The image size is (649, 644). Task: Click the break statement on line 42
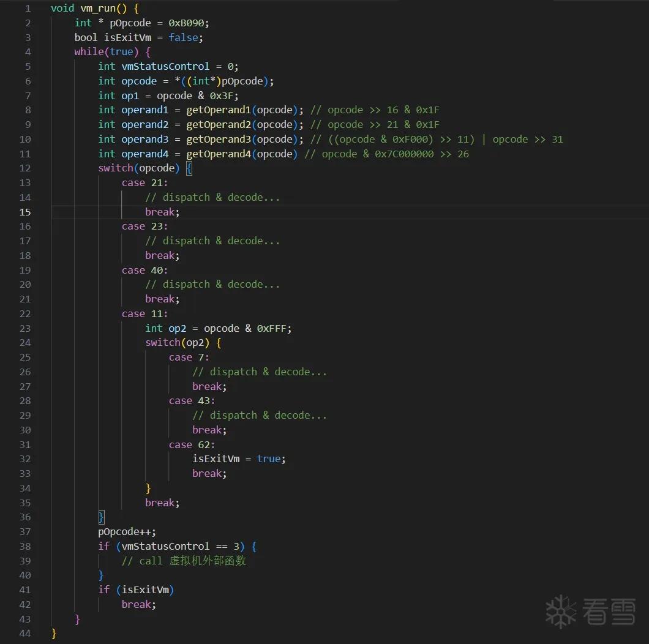pyautogui.click(x=138, y=605)
